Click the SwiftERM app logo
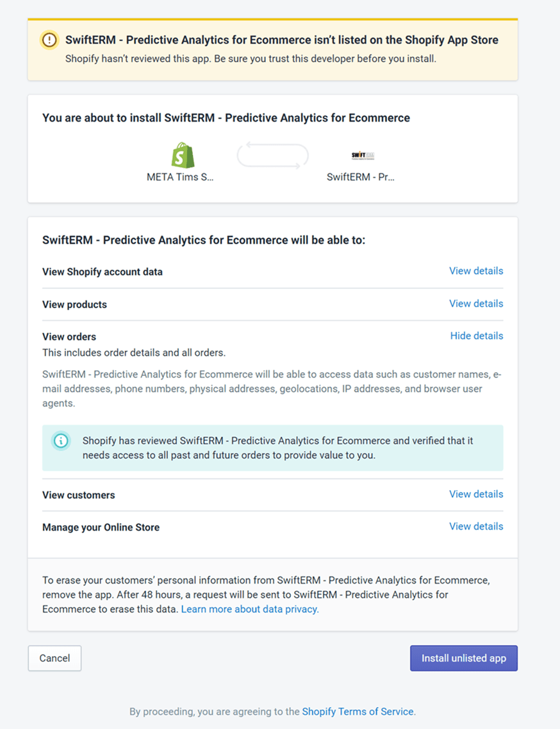The height and width of the screenshot is (729, 560). pos(363,155)
